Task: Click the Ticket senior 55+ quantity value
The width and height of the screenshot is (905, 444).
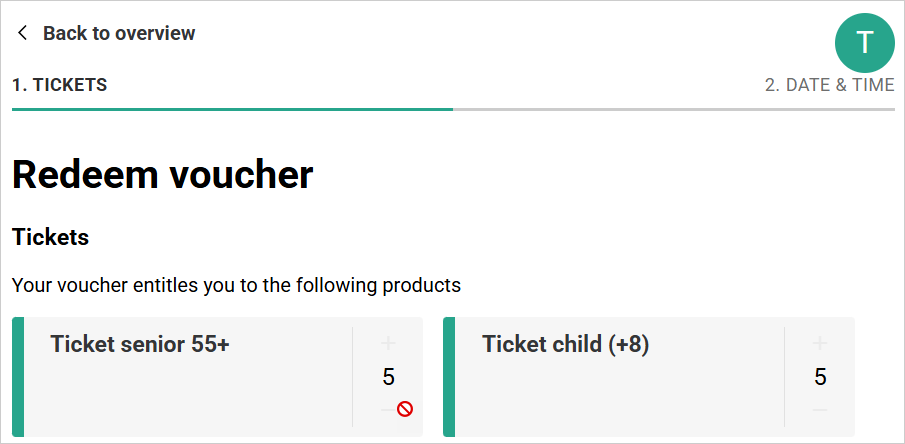Action: (x=389, y=377)
